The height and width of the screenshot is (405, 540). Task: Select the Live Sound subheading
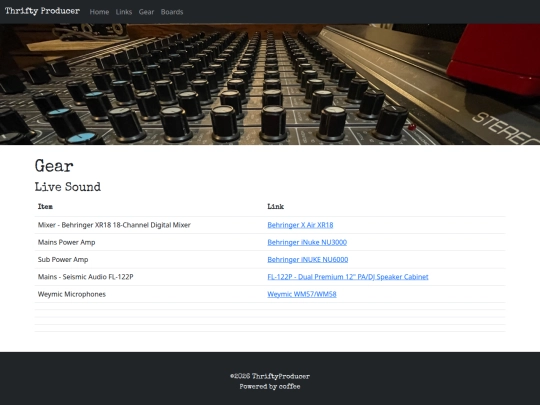point(68,187)
